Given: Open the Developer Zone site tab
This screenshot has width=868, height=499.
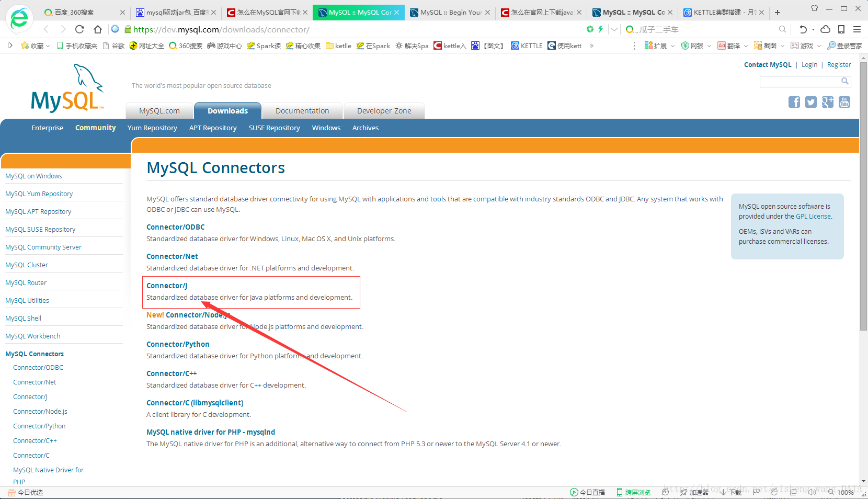Looking at the screenshot, I should (384, 110).
